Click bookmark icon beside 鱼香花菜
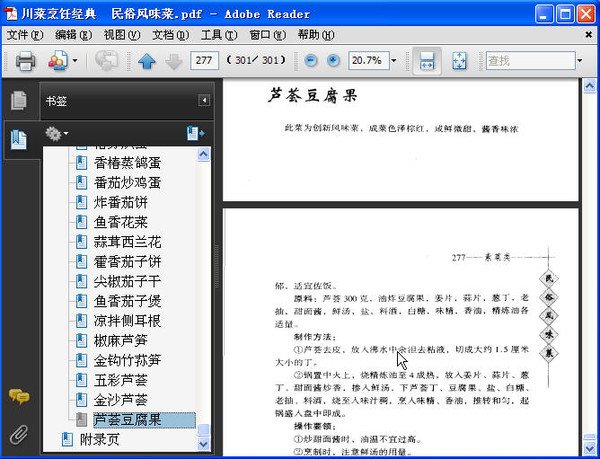This screenshot has height=459, width=600. tap(81, 222)
